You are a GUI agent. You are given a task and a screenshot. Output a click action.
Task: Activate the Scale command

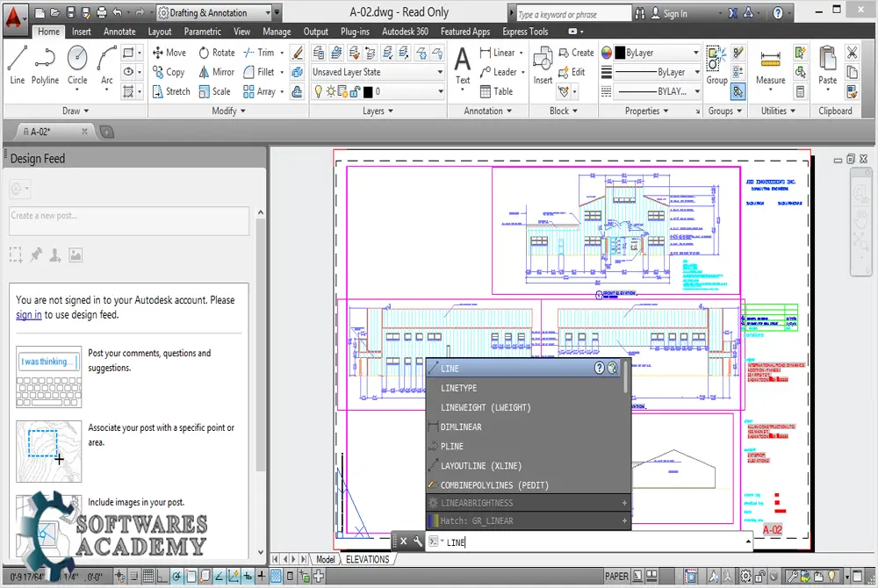point(214,91)
